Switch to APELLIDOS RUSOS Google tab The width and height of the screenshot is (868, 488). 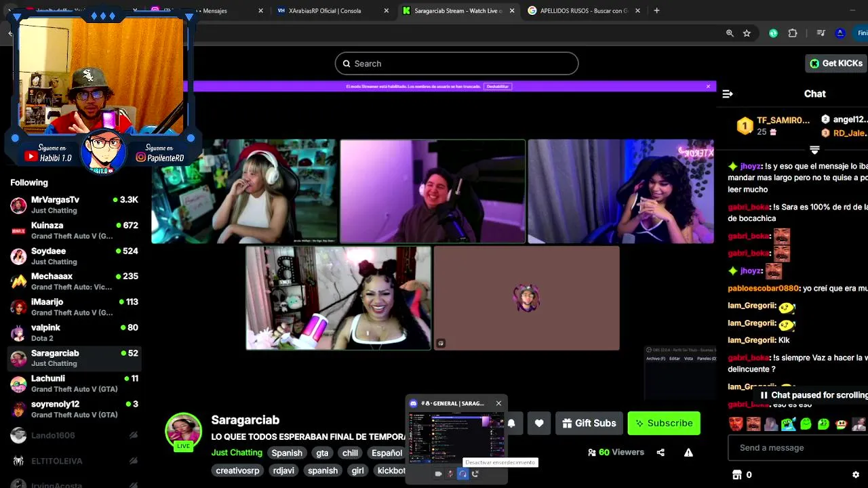click(x=583, y=11)
